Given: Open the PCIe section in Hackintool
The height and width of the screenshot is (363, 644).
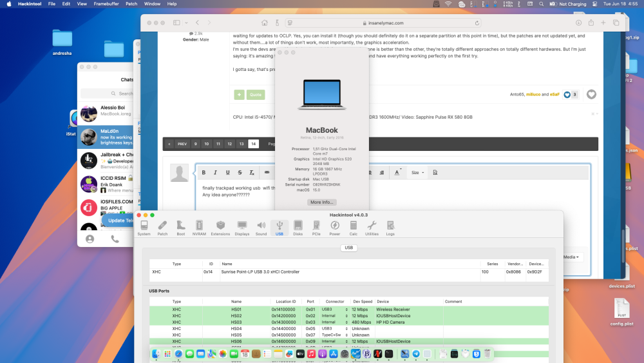Looking at the screenshot, I should point(316,228).
